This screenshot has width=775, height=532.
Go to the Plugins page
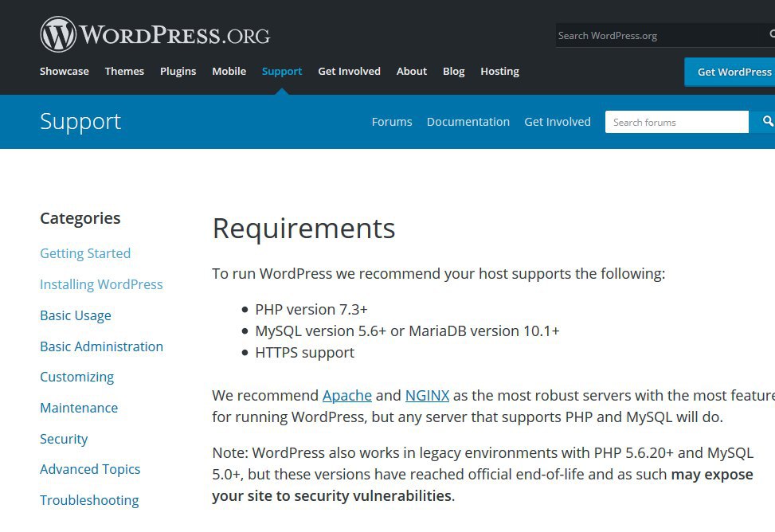tap(178, 71)
